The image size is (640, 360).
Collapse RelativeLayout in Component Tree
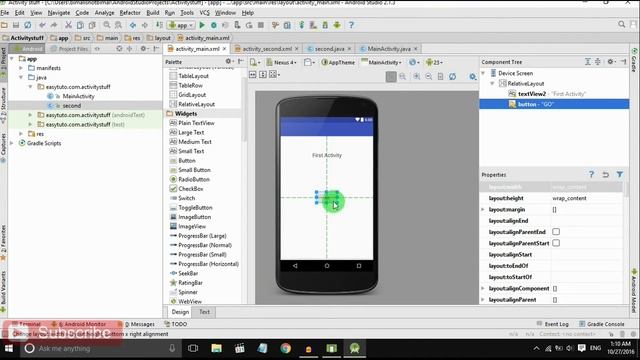pyautogui.click(x=492, y=83)
